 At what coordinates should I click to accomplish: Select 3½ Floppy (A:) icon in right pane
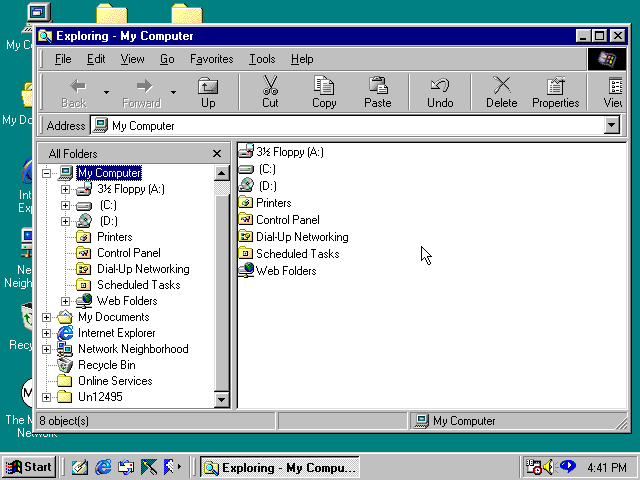246,151
